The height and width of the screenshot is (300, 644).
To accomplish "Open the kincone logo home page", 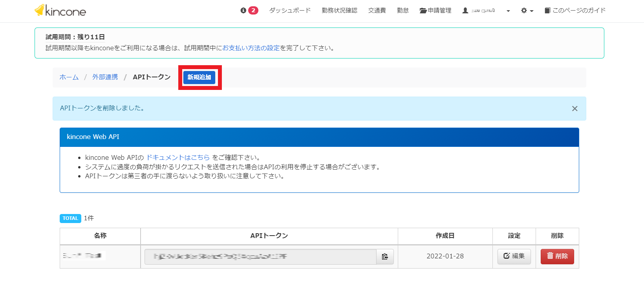I will (x=60, y=11).
